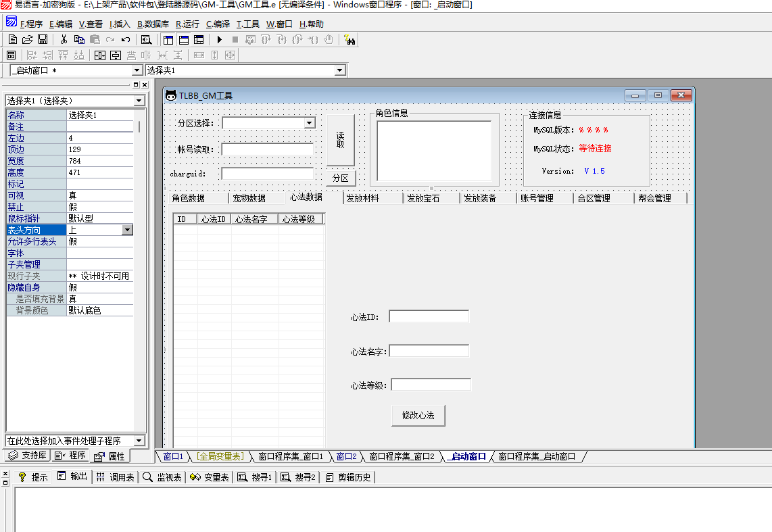Save the project with the floppy disk icon
772x532 pixels.
(42, 40)
